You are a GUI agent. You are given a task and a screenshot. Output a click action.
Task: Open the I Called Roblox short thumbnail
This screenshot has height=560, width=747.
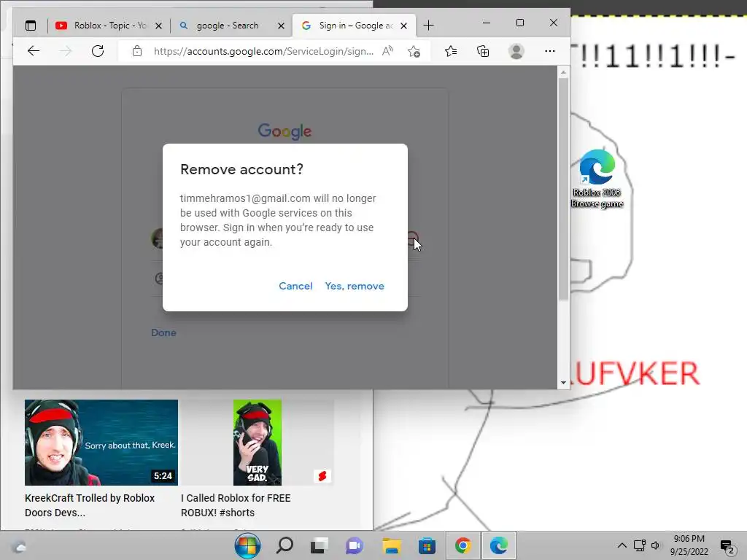point(258,443)
